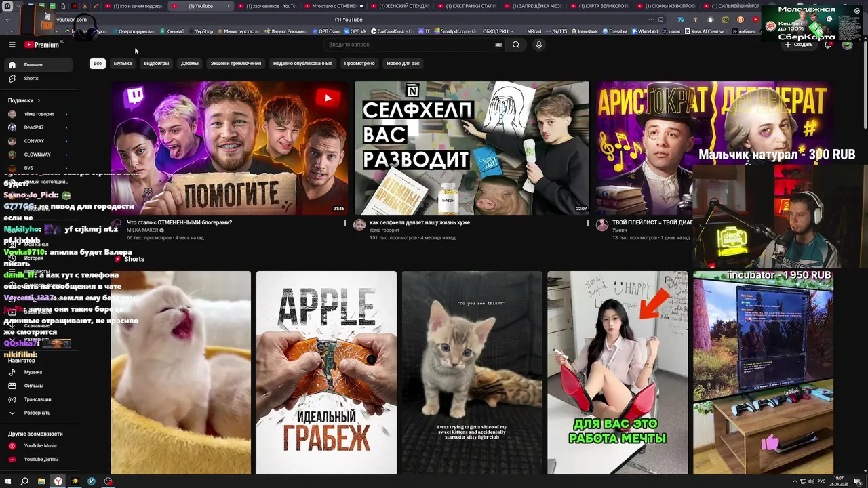Open more options for ОТМЕНЕННЫМИ блогерами video
This screenshot has width=868, height=488.
[344, 223]
